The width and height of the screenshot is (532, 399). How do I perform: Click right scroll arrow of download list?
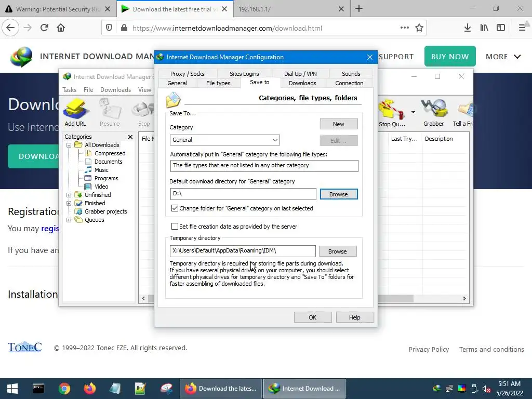pos(464,299)
